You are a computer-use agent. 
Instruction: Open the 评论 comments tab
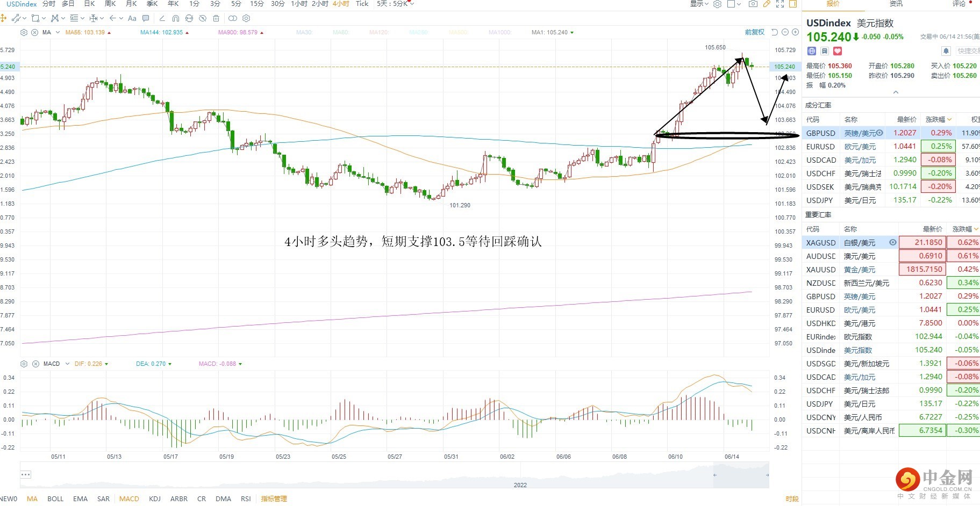[x=959, y=4]
